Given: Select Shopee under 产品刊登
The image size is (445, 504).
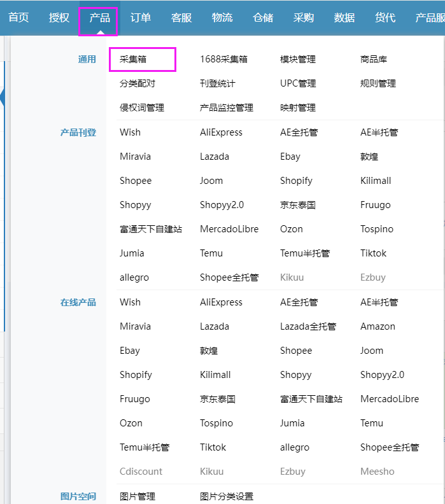Looking at the screenshot, I should (136, 181).
